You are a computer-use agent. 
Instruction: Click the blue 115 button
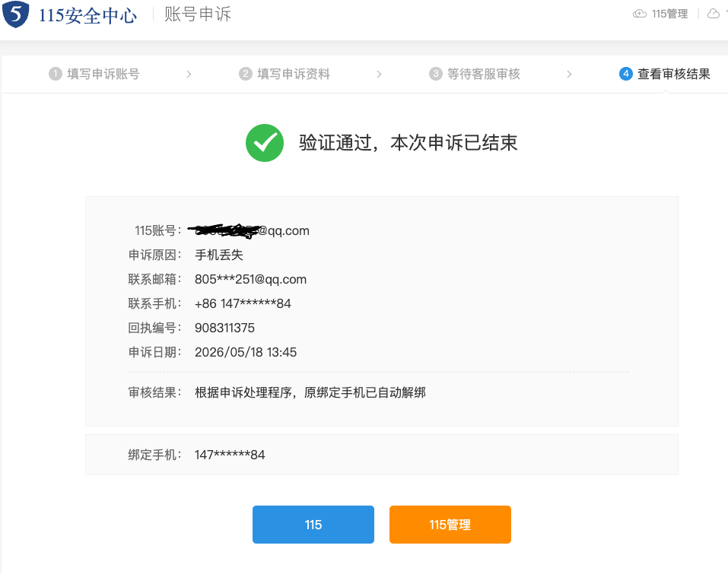(313, 525)
